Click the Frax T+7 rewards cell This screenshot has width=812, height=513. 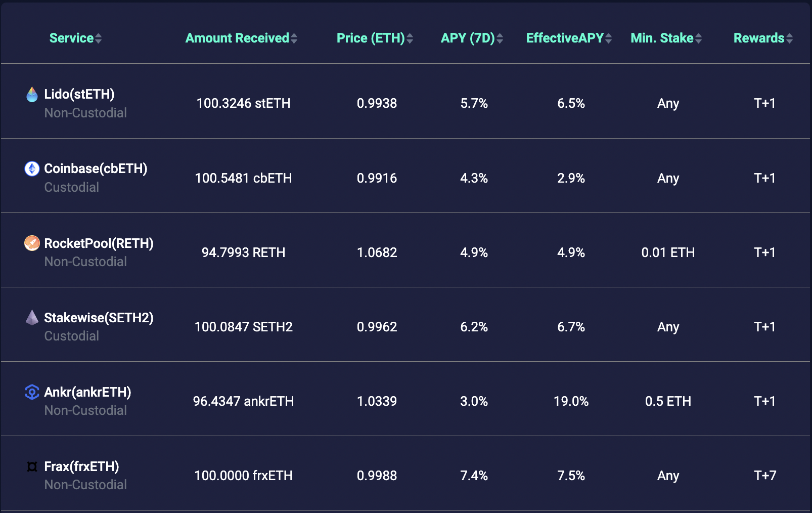(x=764, y=476)
